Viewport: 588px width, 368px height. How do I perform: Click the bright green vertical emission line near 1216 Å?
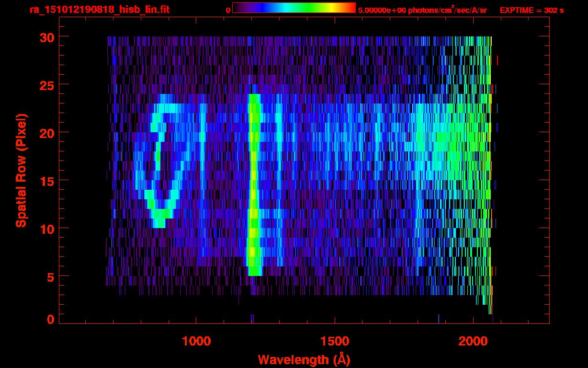(254, 184)
